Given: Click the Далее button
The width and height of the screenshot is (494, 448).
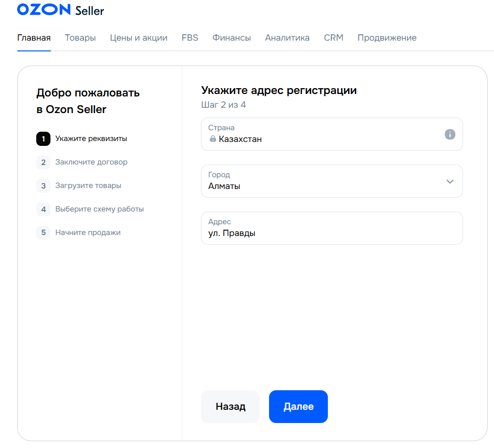Looking at the screenshot, I should 298,406.
